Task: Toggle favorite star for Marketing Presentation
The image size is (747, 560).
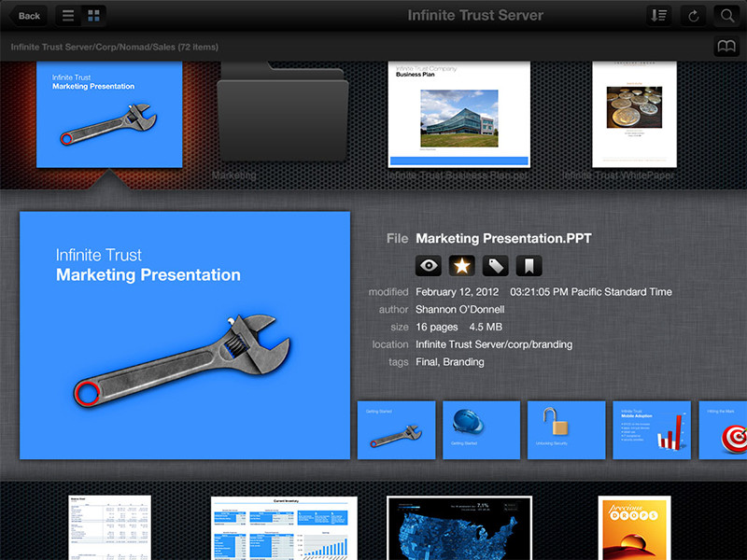Action: tap(462, 266)
